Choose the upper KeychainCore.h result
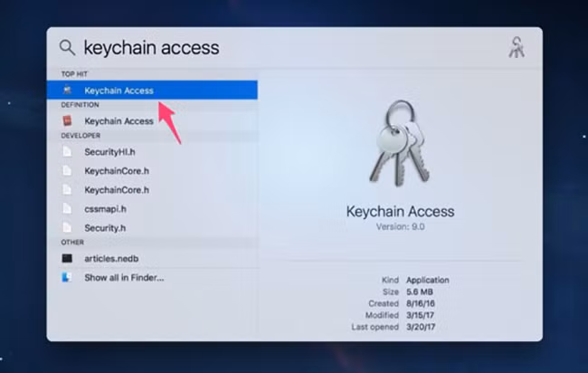 click(152, 171)
